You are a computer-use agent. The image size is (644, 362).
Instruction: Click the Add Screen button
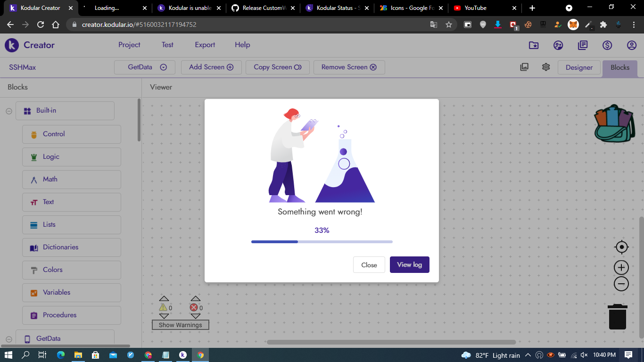pyautogui.click(x=211, y=67)
